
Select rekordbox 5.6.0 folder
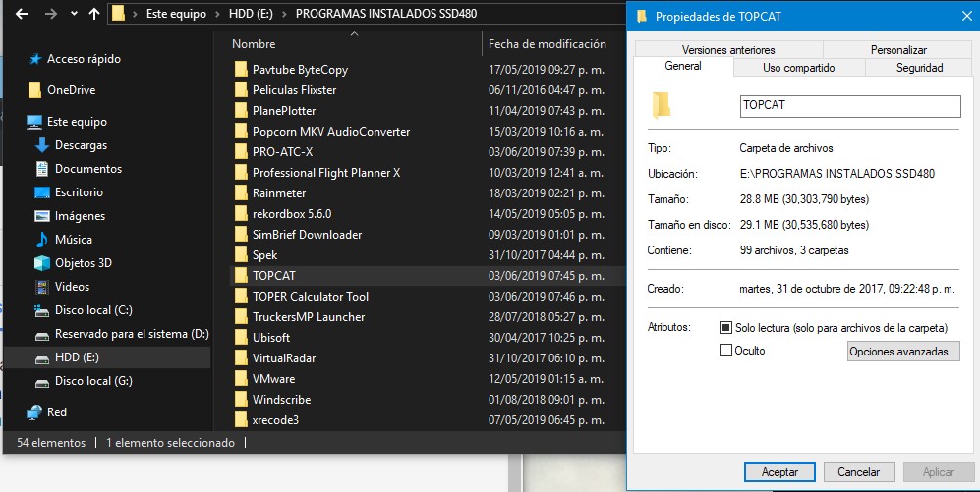(x=292, y=213)
